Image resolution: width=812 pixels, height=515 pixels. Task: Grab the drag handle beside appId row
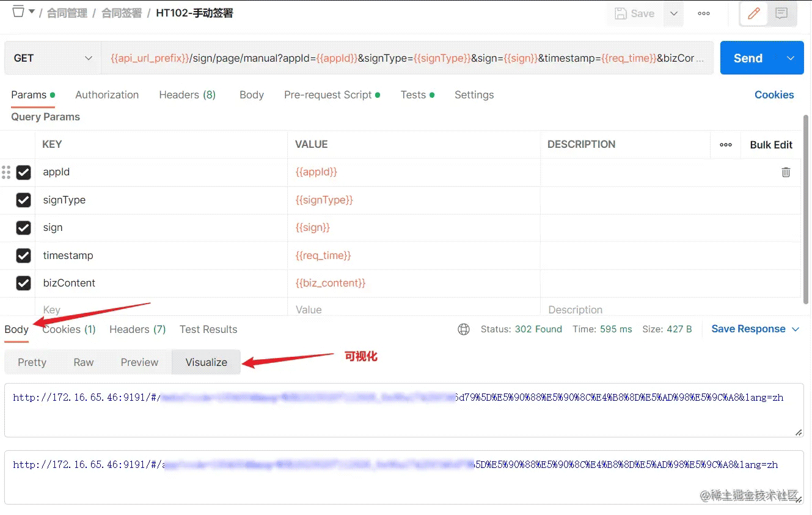click(6, 172)
